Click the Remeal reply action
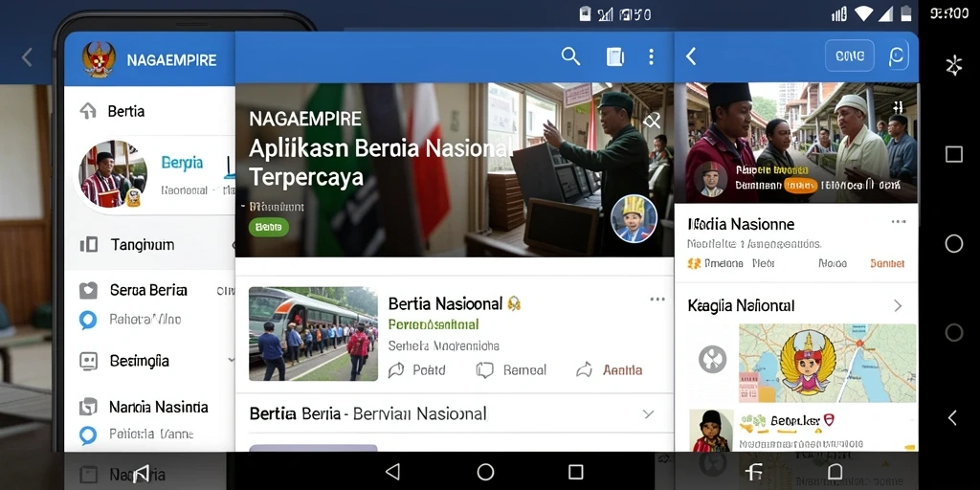Screen dimensions: 980x490 (511, 370)
